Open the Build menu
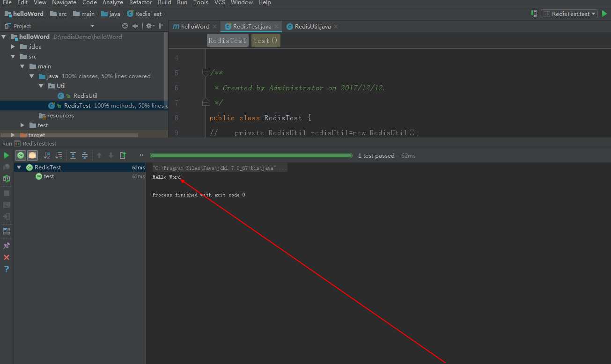 click(164, 3)
